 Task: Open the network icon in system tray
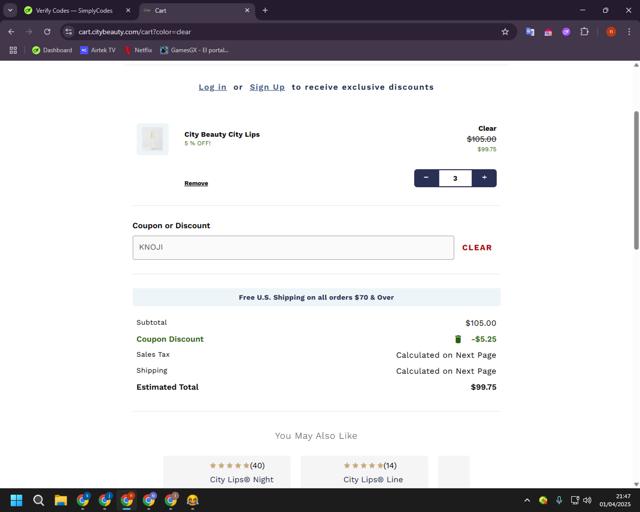pos(575,500)
